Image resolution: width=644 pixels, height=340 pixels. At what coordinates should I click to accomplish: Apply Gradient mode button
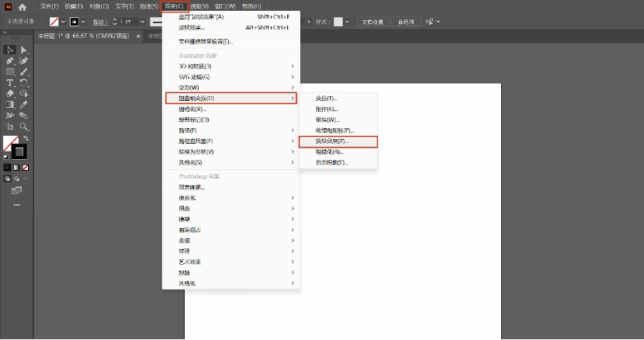point(16,168)
